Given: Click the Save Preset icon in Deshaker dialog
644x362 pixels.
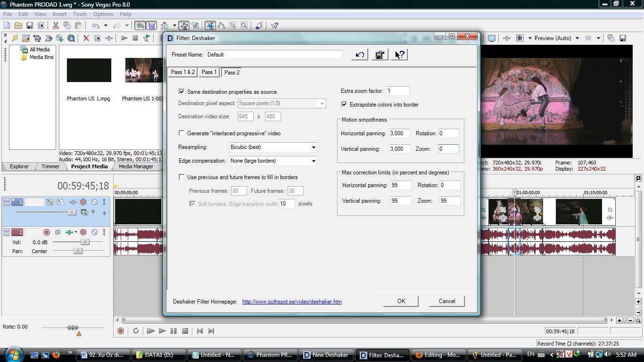Looking at the screenshot, I should (x=380, y=55).
